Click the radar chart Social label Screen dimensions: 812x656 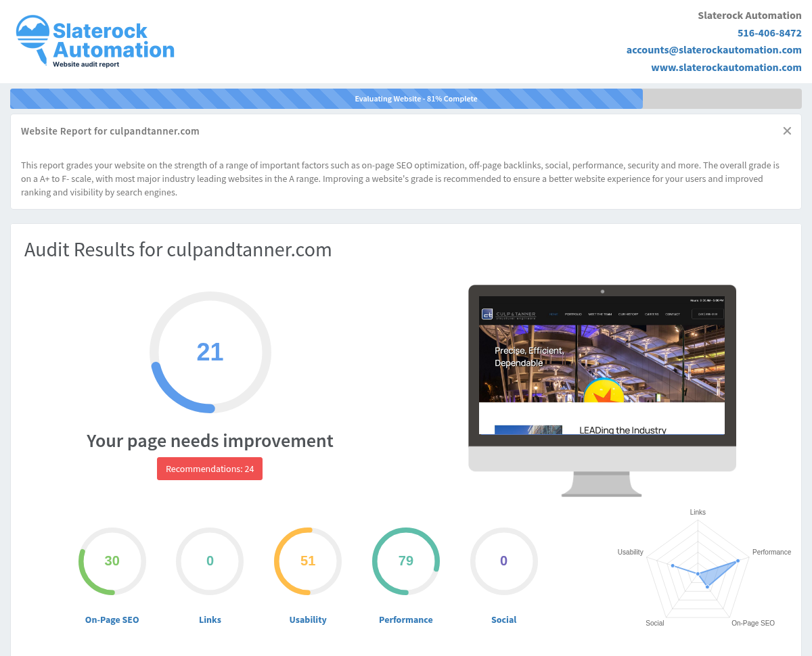pyautogui.click(x=654, y=623)
